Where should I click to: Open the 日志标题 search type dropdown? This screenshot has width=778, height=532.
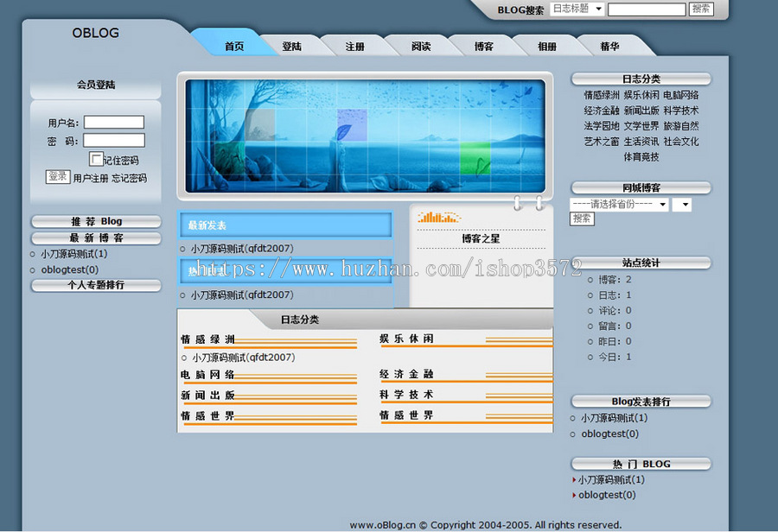tap(577, 9)
